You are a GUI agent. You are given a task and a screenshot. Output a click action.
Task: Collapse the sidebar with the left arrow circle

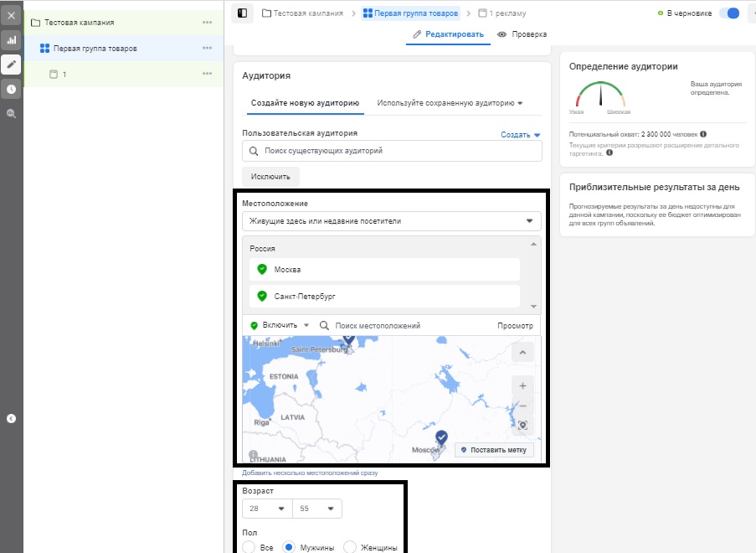point(12,418)
